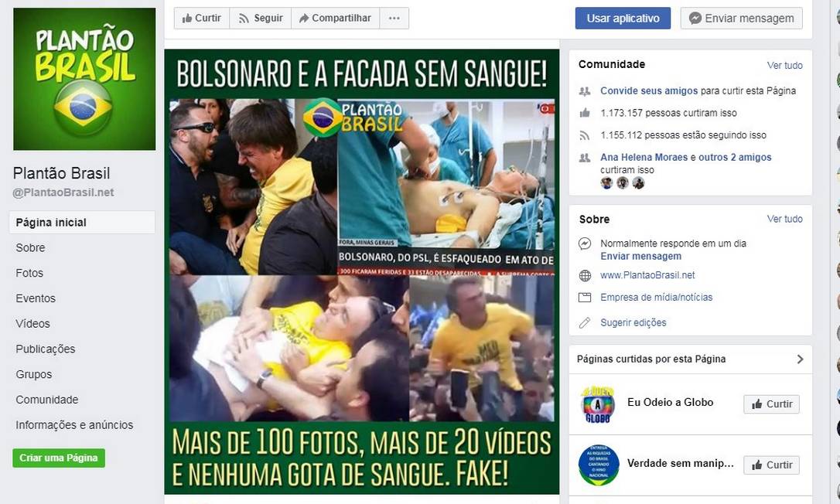Open the Convide seus amigos link
Viewport: 840px width, 504px height.
[x=649, y=90]
